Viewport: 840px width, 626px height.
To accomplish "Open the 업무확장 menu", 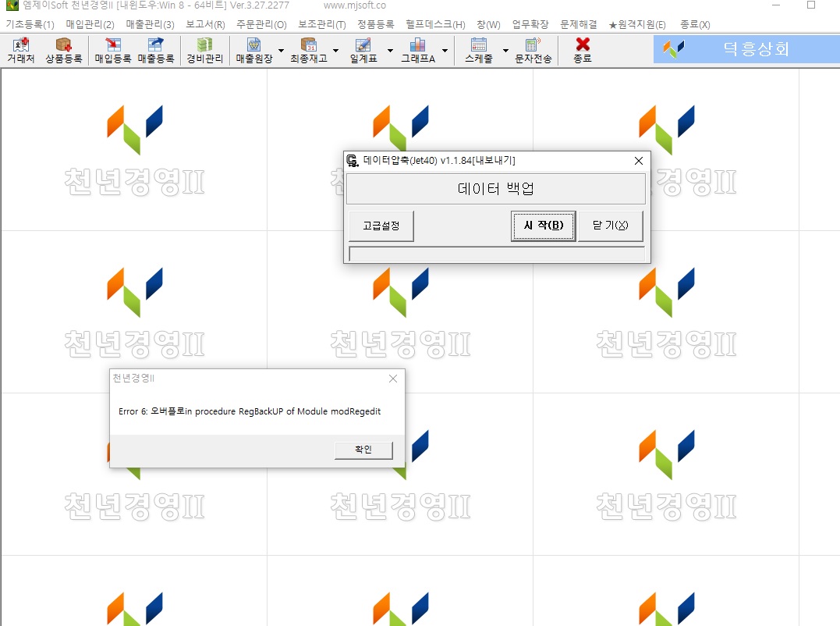I will click(x=530, y=25).
